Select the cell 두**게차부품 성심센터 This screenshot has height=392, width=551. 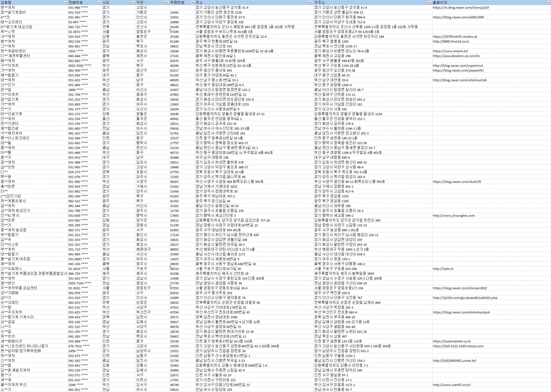point(19,288)
